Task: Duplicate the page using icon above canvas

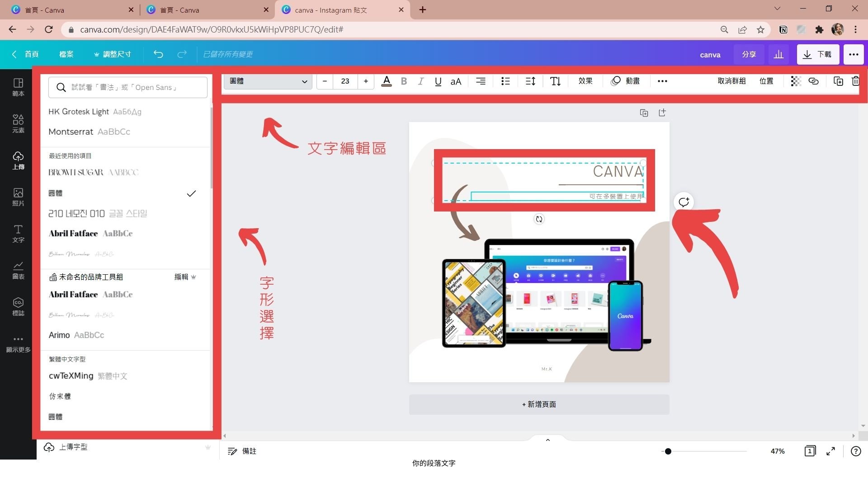Action: (644, 113)
